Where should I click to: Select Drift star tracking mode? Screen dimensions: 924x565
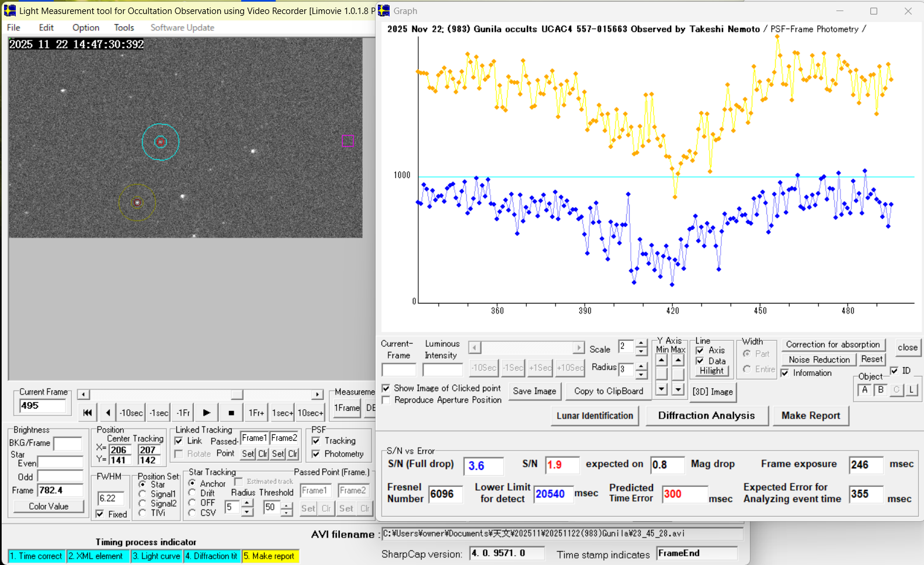[x=192, y=493]
